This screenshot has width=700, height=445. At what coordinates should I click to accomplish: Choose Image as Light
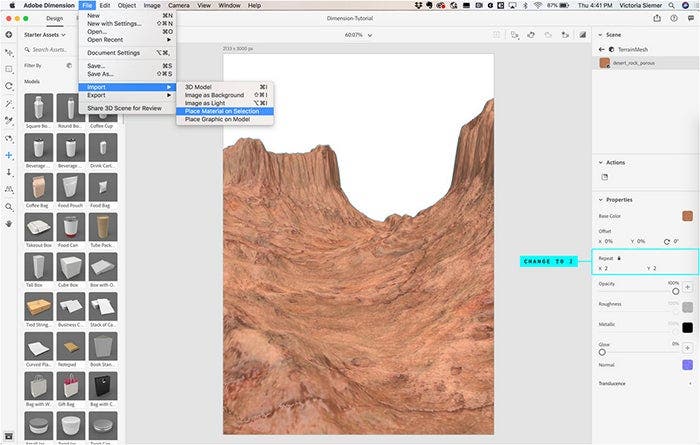pos(225,103)
